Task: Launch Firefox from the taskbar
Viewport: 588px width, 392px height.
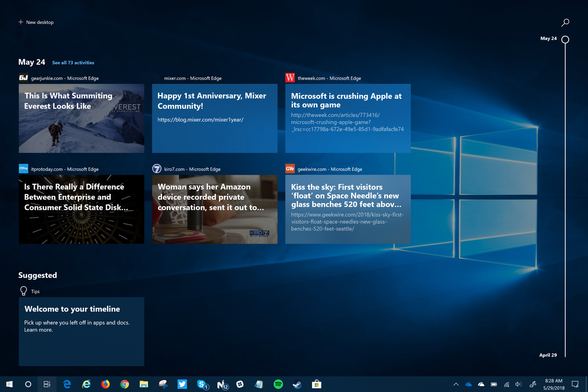Action: click(105, 384)
